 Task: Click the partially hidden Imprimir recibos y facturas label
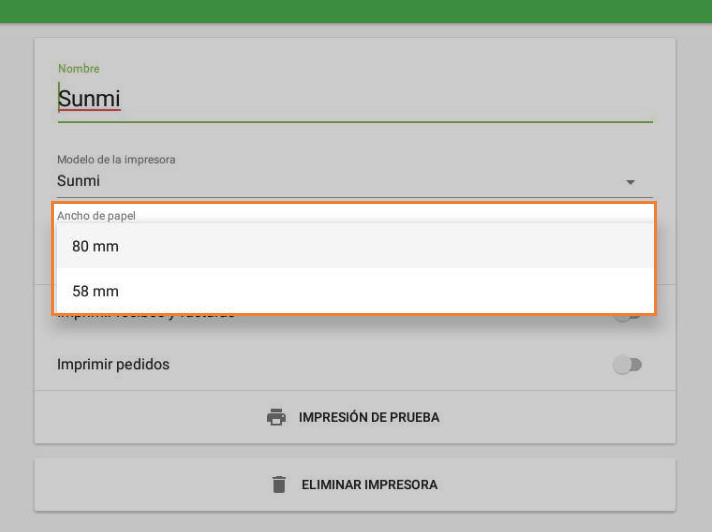145,316
